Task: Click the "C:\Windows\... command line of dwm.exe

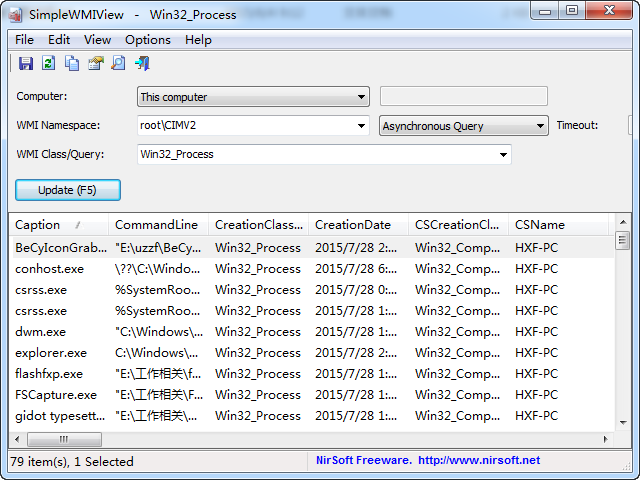Action: coord(159,332)
